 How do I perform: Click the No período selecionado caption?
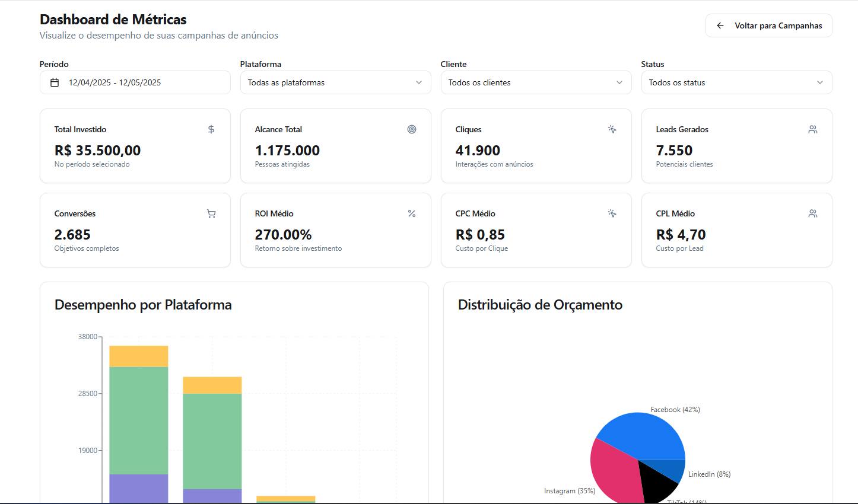92,164
